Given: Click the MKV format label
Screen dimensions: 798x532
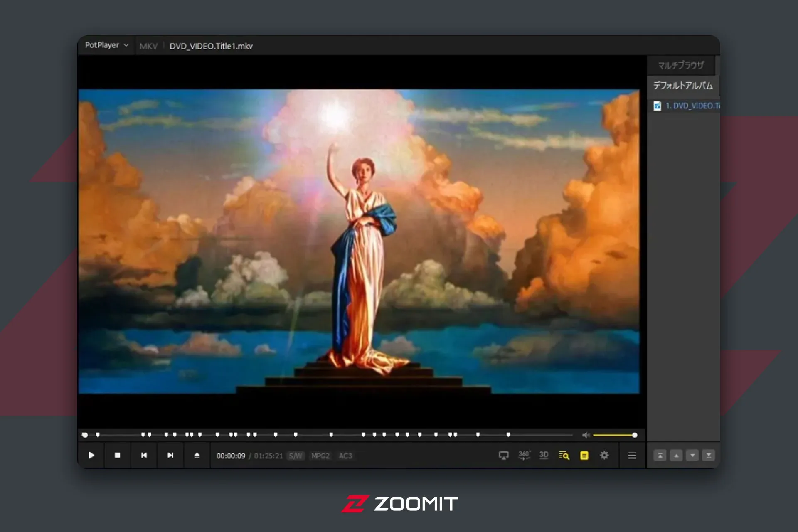Looking at the screenshot, I should [148, 46].
